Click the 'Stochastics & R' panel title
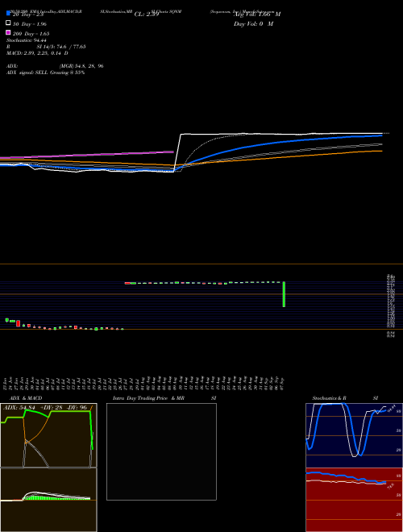 click(329, 398)
